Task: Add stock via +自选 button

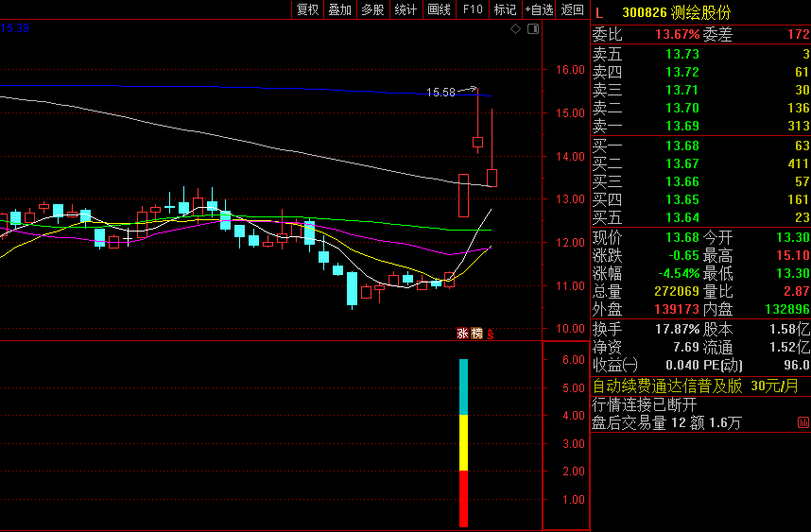Action: pyautogui.click(x=539, y=9)
